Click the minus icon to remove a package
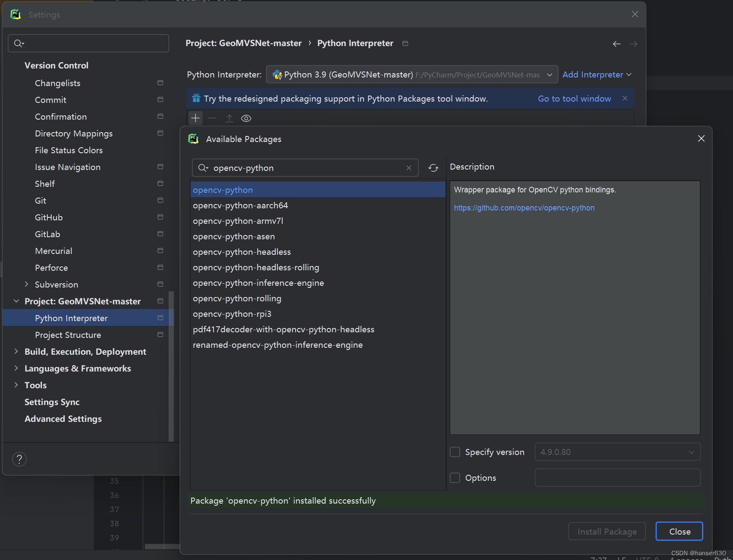The image size is (733, 560). 212,118
